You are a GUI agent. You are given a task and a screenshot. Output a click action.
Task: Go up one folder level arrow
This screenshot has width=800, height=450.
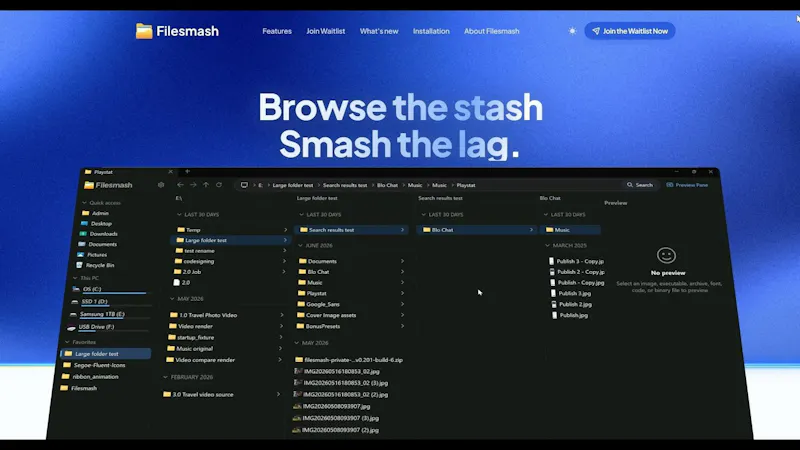pos(206,185)
